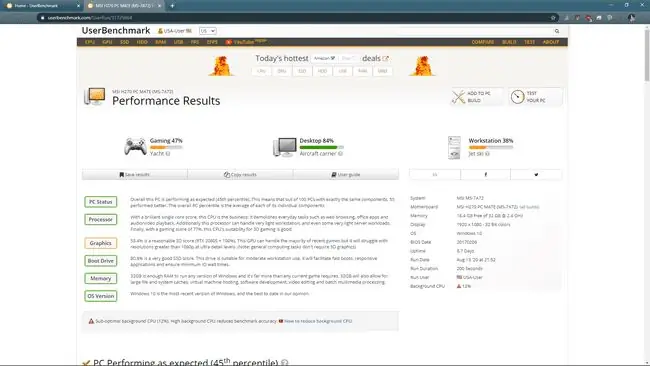This screenshot has height=366, width=650.
Task: Open the User guide button
Action: click(346, 175)
